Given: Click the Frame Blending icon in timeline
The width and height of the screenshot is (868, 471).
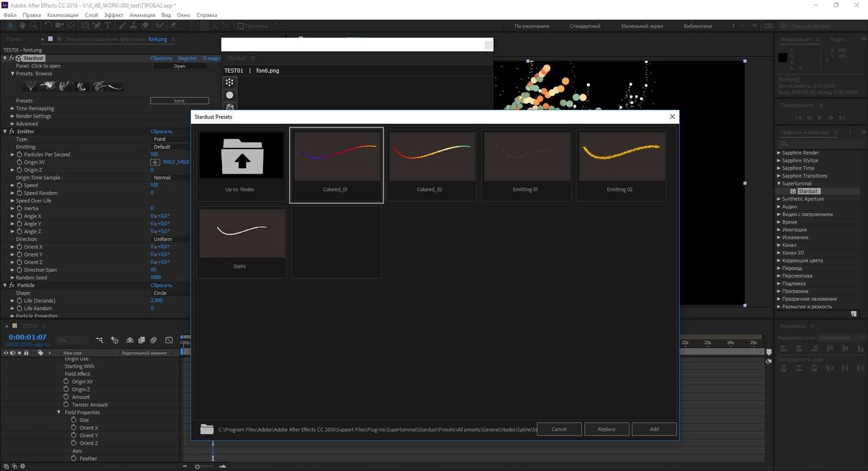Looking at the screenshot, I should coord(142,340).
